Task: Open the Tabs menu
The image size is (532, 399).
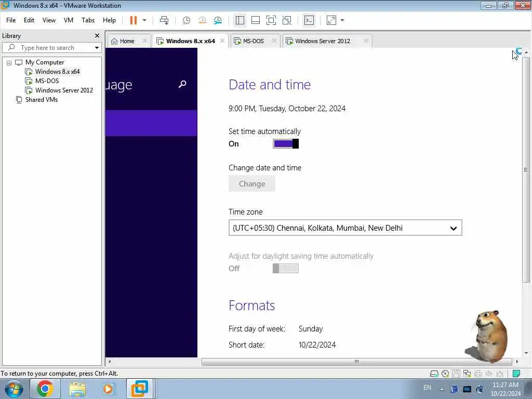Action: point(88,20)
